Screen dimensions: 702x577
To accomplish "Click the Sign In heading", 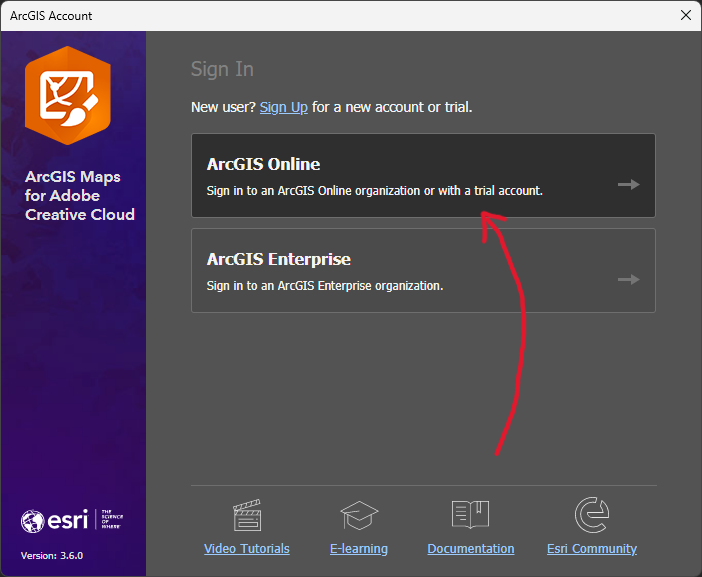I will pos(223,69).
